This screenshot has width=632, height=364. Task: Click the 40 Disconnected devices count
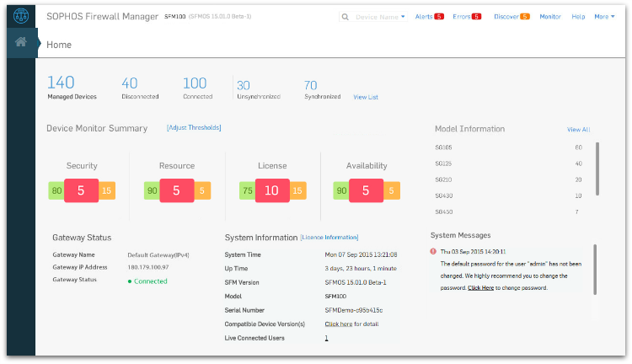(130, 83)
